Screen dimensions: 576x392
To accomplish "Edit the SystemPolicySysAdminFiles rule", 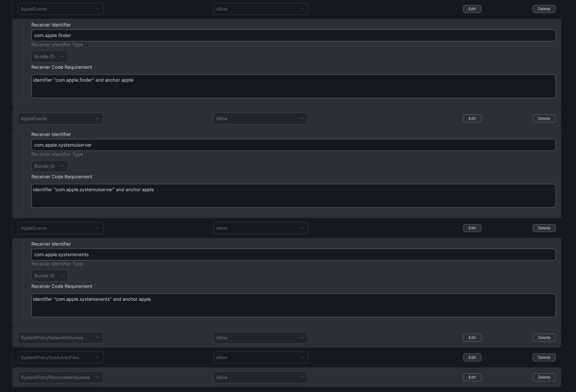I will click(472, 357).
